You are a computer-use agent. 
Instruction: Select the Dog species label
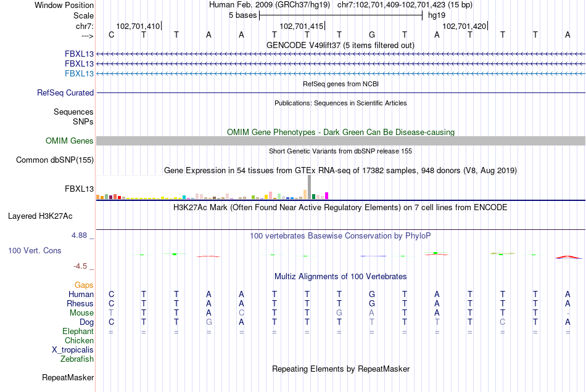[x=86, y=322]
